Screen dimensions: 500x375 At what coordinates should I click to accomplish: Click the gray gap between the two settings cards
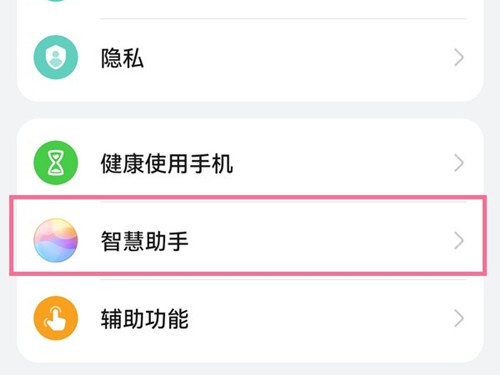[250, 110]
